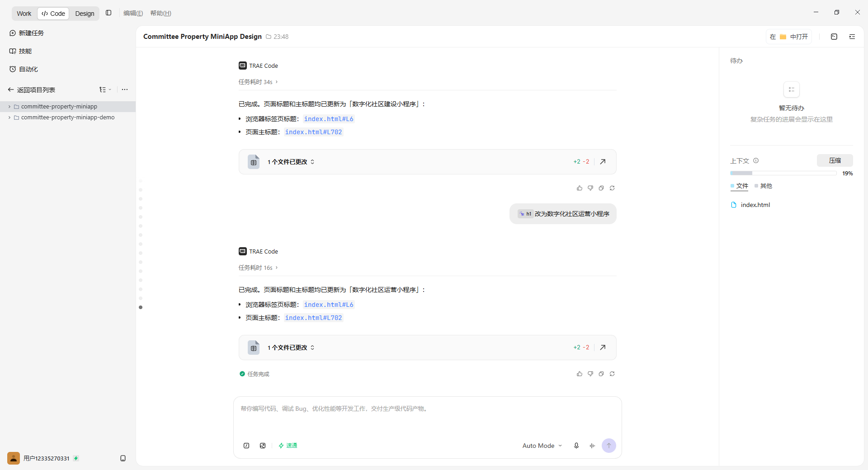Open the project more options ellipsis
The width and height of the screenshot is (868, 470).
tap(125, 89)
